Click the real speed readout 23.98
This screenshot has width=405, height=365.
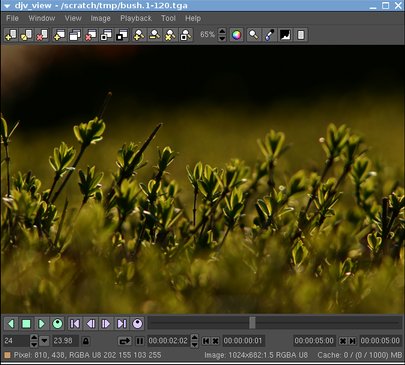coord(65,341)
